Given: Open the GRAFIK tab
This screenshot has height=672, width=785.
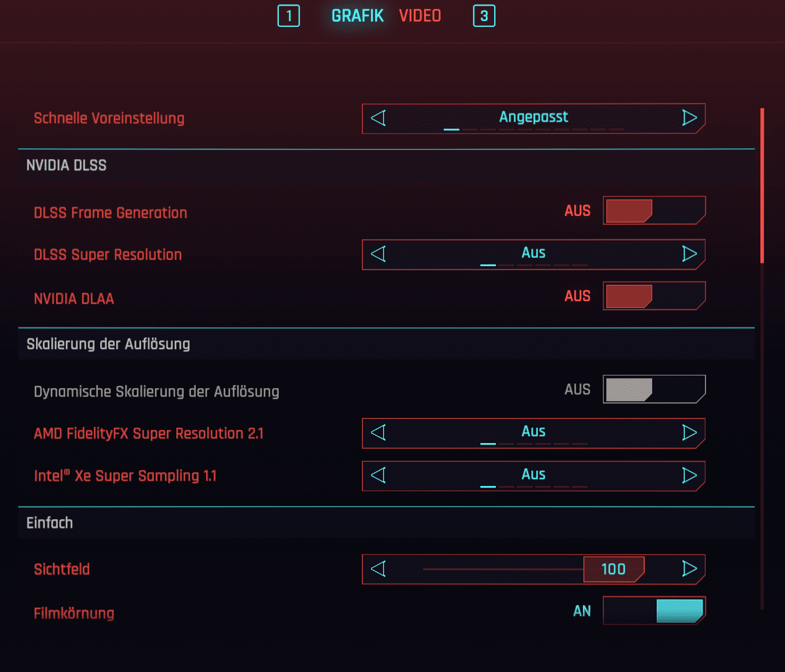Looking at the screenshot, I should pyautogui.click(x=357, y=15).
